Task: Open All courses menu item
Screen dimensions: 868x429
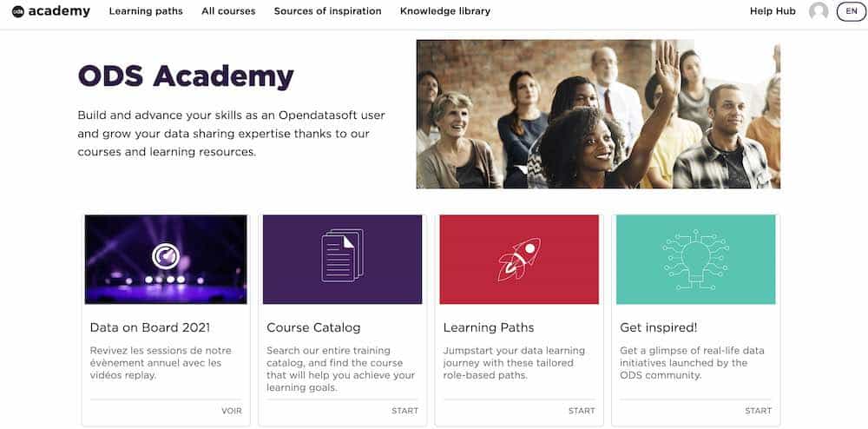Action: pyautogui.click(x=228, y=11)
